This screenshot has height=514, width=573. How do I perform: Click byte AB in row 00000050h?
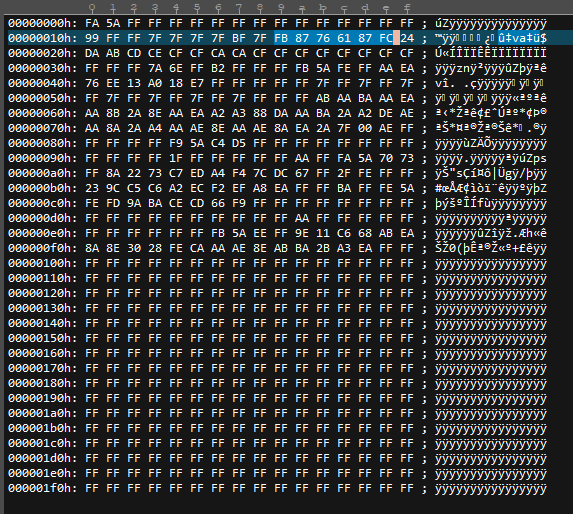tap(323, 98)
